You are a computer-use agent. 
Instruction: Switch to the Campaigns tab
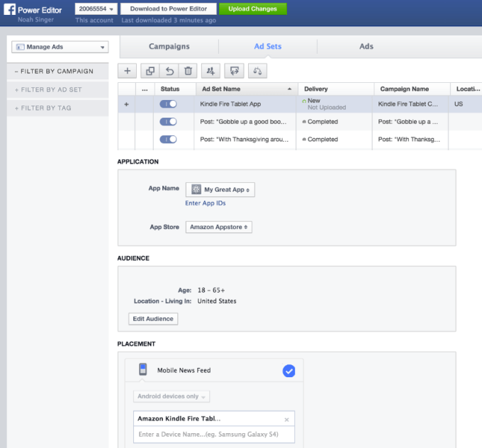[x=169, y=47]
